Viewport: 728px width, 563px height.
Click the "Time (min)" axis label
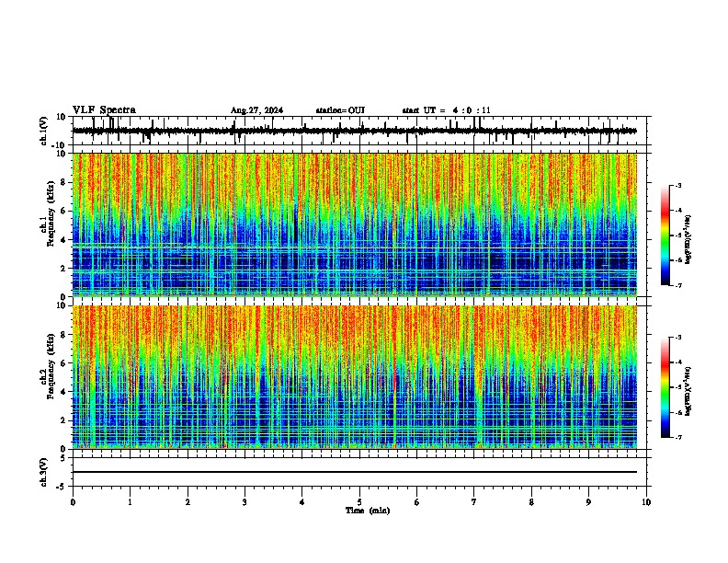tap(368, 511)
